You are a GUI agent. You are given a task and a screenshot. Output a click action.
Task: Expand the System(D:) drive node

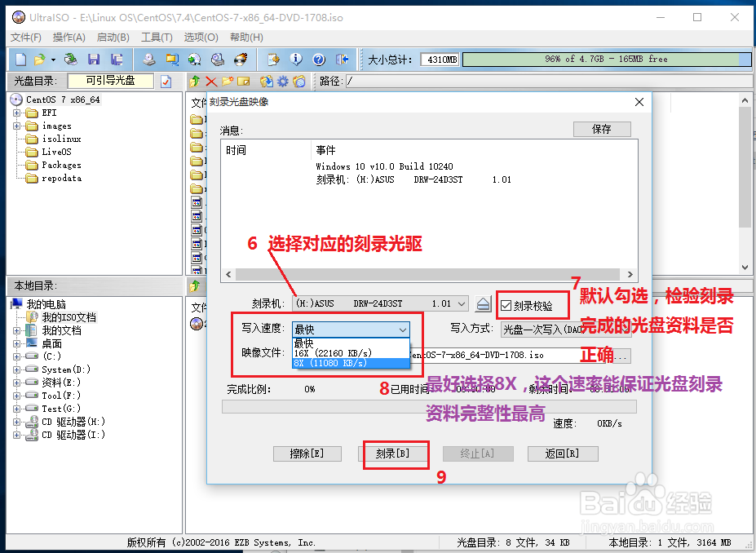point(17,369)
